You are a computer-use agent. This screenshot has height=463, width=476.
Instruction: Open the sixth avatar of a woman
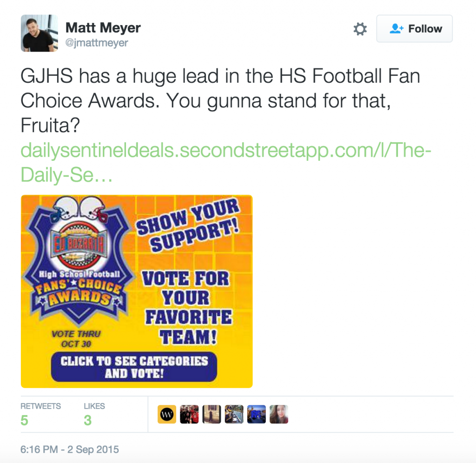pyautogui.click(x=279, y=414)
